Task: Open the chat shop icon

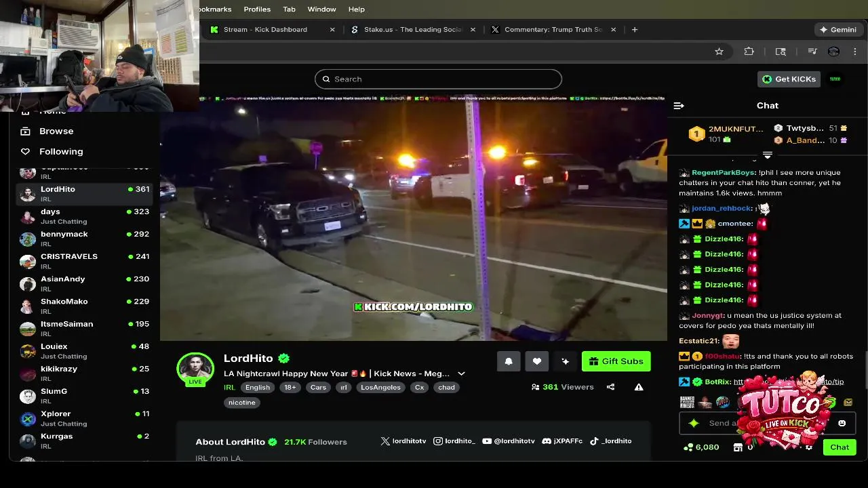Action: tap(738, 447)
